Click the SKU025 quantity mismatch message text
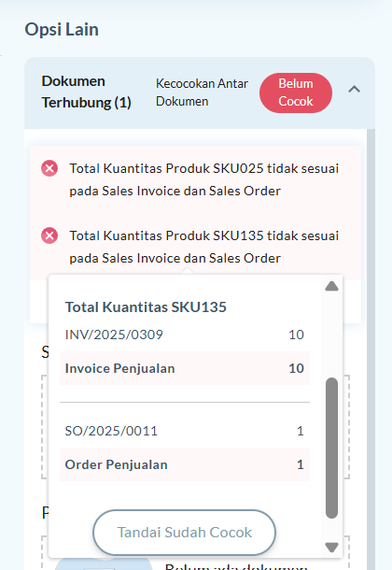392x570 pixels. tap(204, 179)
